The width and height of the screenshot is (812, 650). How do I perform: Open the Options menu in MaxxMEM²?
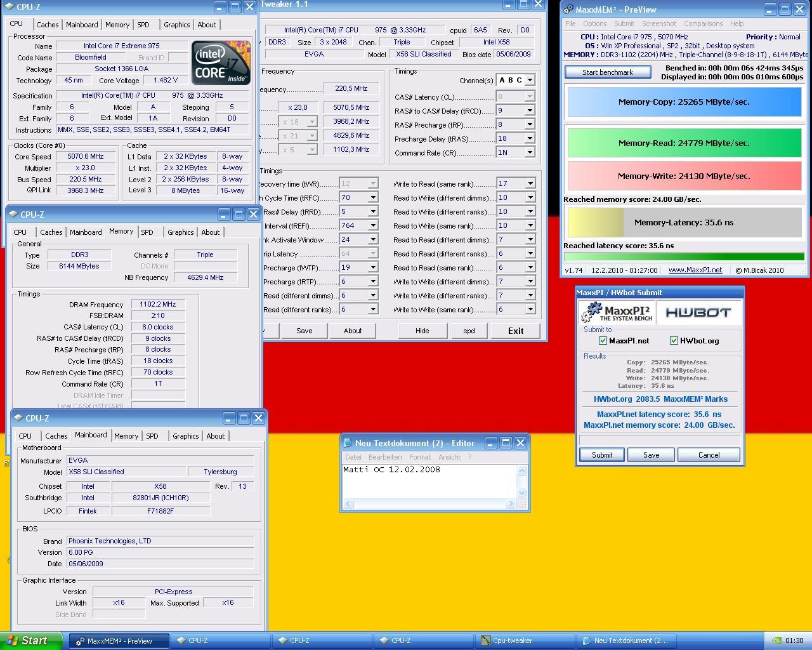[595, 23]
